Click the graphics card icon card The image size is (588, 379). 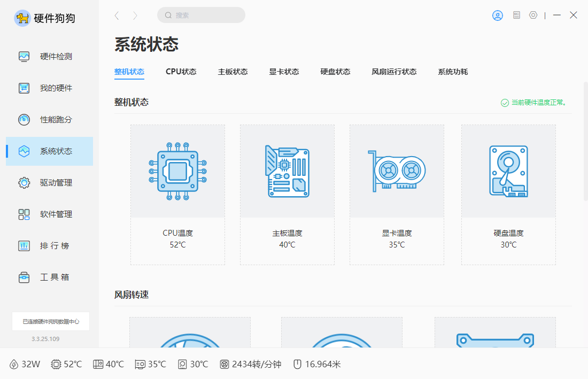pos(397,171)
